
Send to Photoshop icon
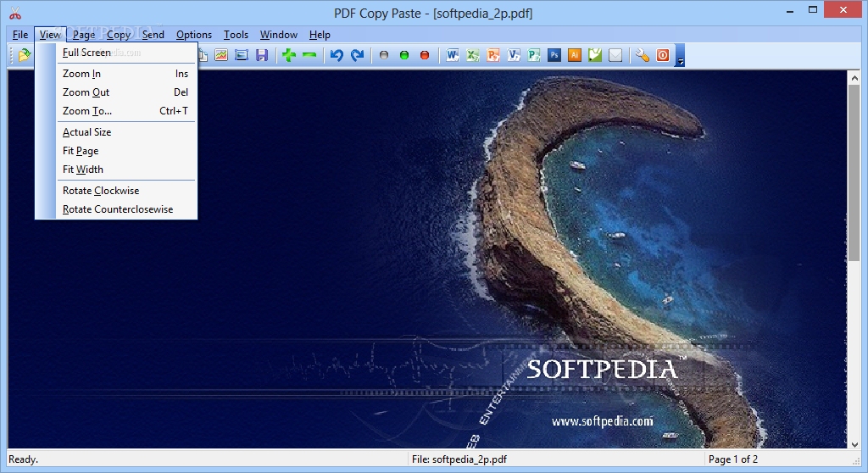pyautogui.click(x=554, y=55)
